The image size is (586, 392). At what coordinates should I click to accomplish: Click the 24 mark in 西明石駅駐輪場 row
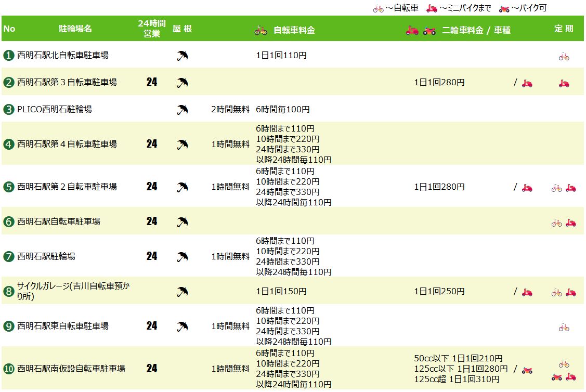[152, 256]
